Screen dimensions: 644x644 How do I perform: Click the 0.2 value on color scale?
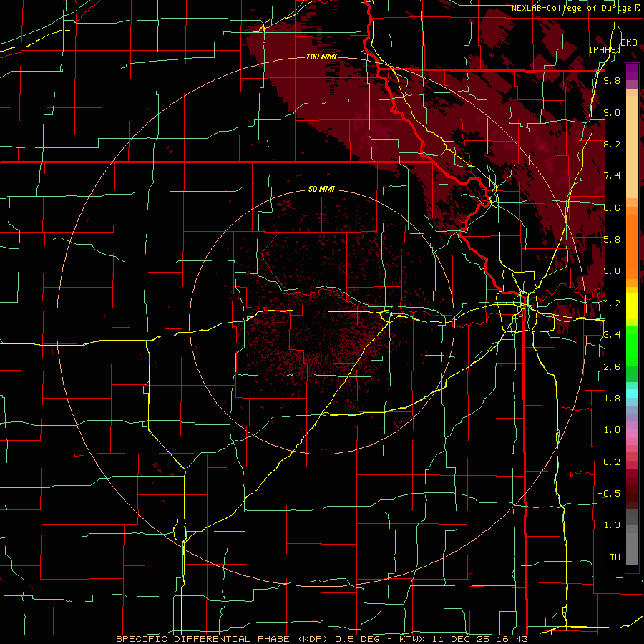[x=612, y=462]
